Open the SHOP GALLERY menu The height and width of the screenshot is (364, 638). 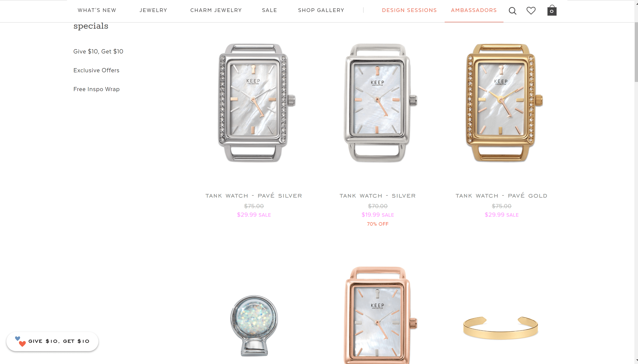point(321,10)
